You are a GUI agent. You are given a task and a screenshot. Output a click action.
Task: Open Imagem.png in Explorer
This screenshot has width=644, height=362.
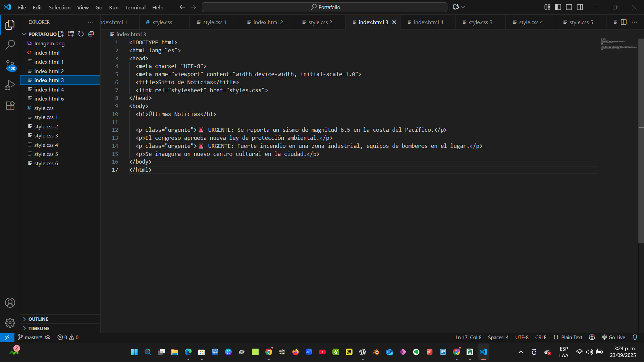click(x=60, y=43)
